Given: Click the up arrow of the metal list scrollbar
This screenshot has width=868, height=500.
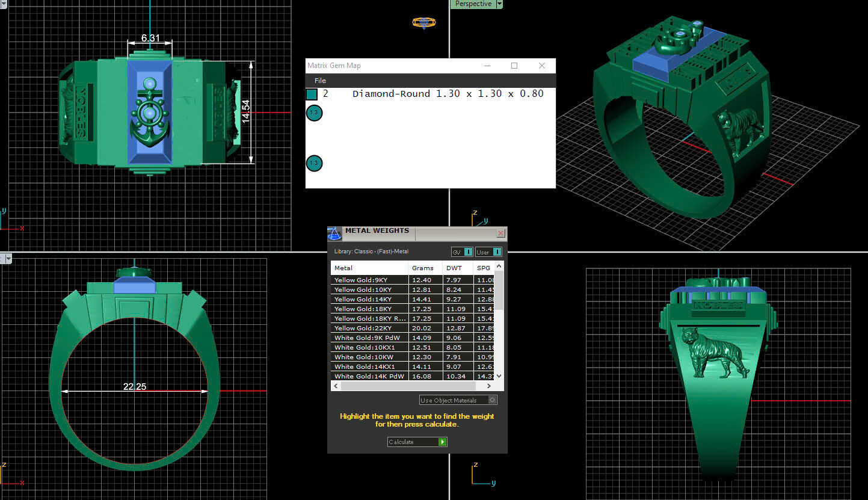Looking at the screenshot, I should 499,265.
